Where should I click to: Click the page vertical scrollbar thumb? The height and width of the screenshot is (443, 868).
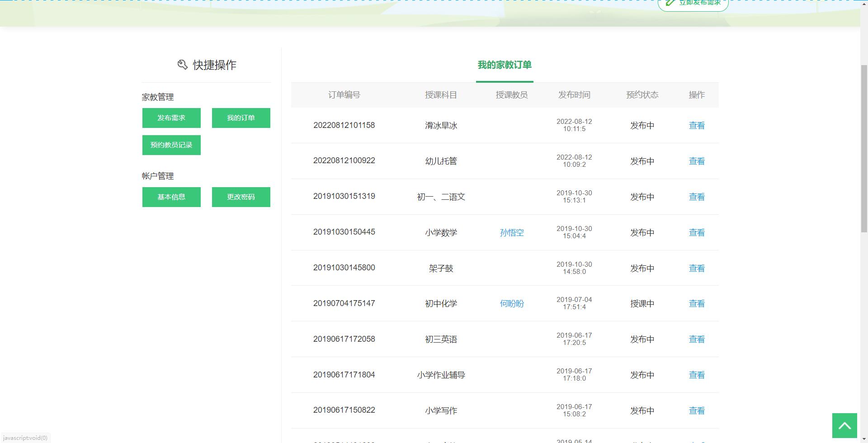click(x=864, y=149)
